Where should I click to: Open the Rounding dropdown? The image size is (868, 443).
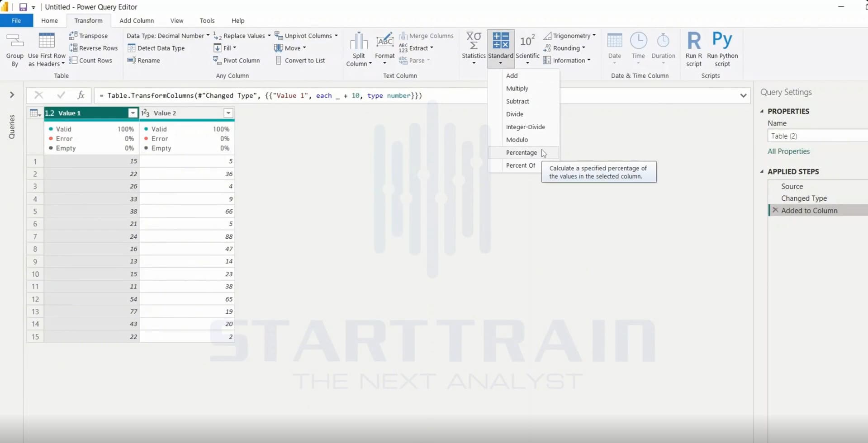pos(564,48)
